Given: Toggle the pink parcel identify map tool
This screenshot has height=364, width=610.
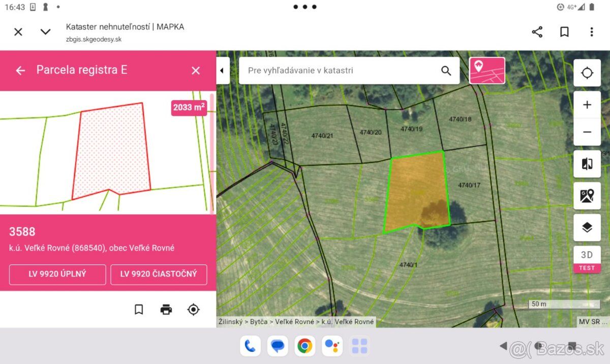Looking at the screenshot, I should coord(487,70).
